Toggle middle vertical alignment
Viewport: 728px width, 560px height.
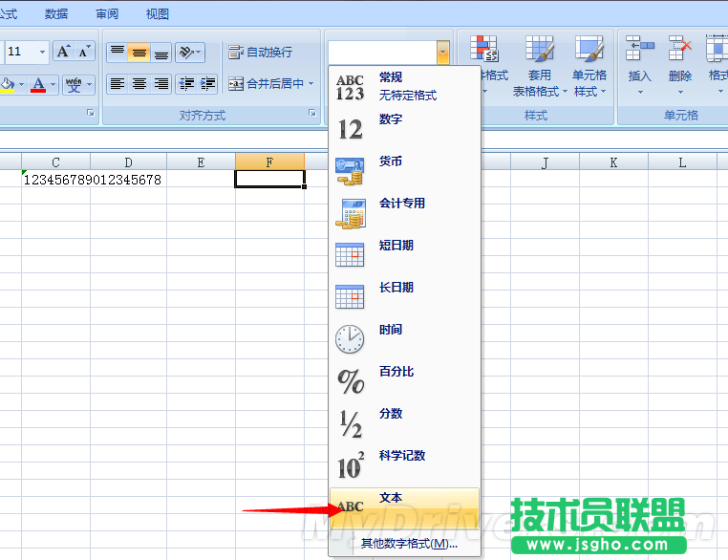point(139,52)
